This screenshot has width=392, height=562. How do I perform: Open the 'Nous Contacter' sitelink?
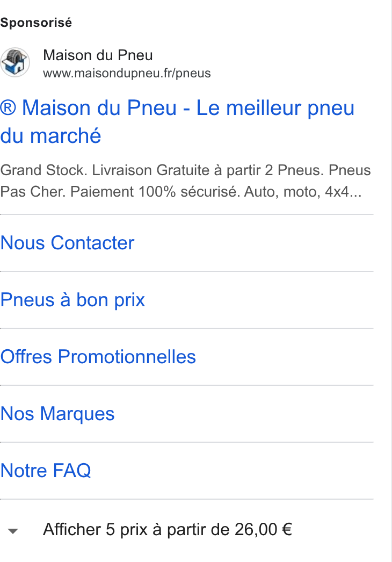(x=67, y=243)
